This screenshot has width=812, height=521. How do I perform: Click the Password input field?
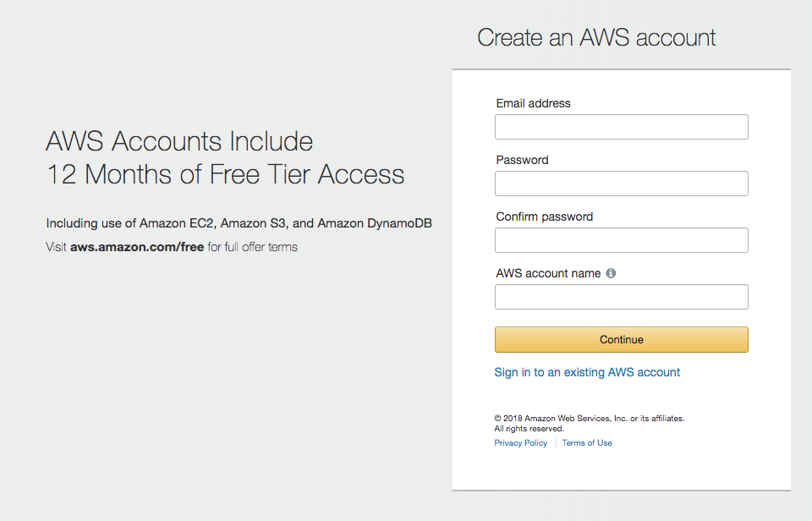point(621,184)
